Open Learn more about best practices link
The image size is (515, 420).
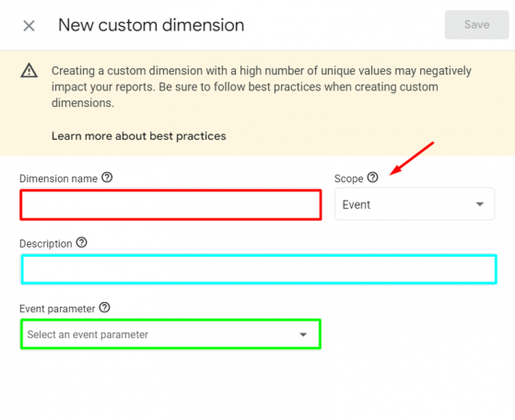pos(138,136)
